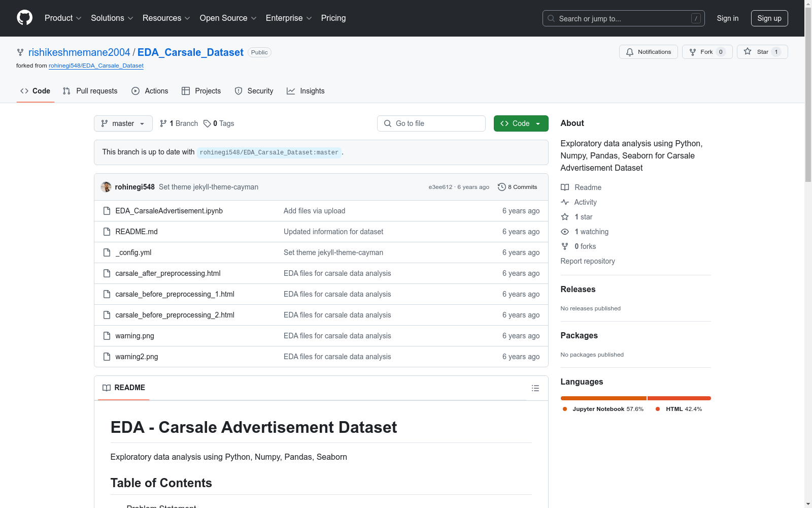
Task: Click the commits history clock icon
Action: [502, 187]
